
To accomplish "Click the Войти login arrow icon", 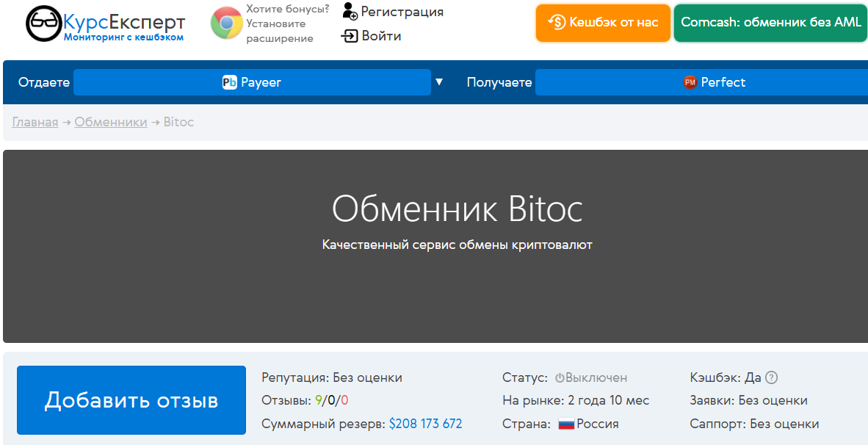I will 347,35.
